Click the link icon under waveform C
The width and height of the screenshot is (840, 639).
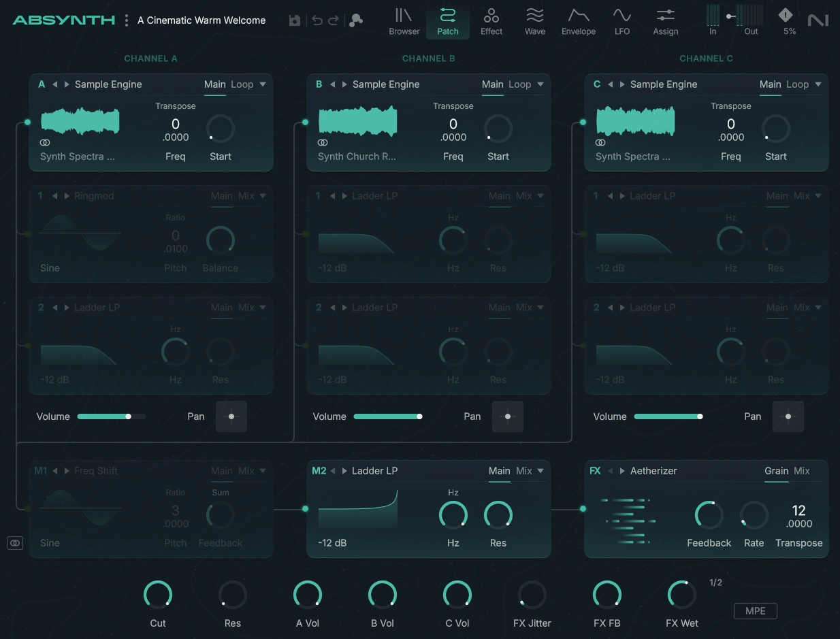pyautogui.click(x=600, y=143)
